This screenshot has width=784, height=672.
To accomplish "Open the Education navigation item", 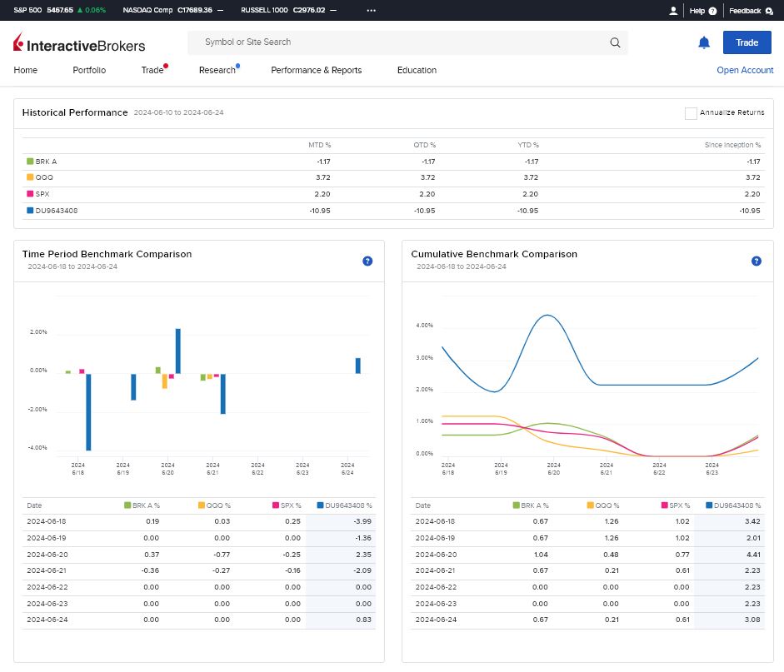I will coord(417,70).
